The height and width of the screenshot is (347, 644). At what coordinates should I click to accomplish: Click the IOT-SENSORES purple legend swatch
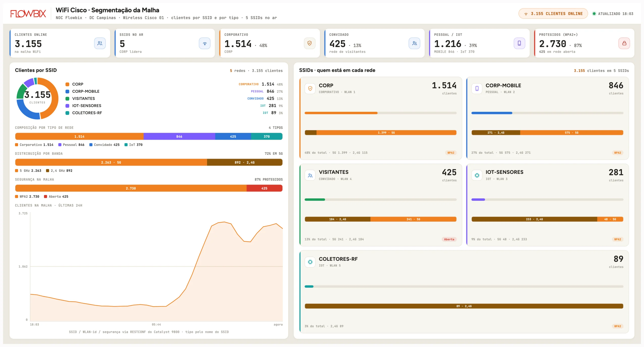[67, 106]
